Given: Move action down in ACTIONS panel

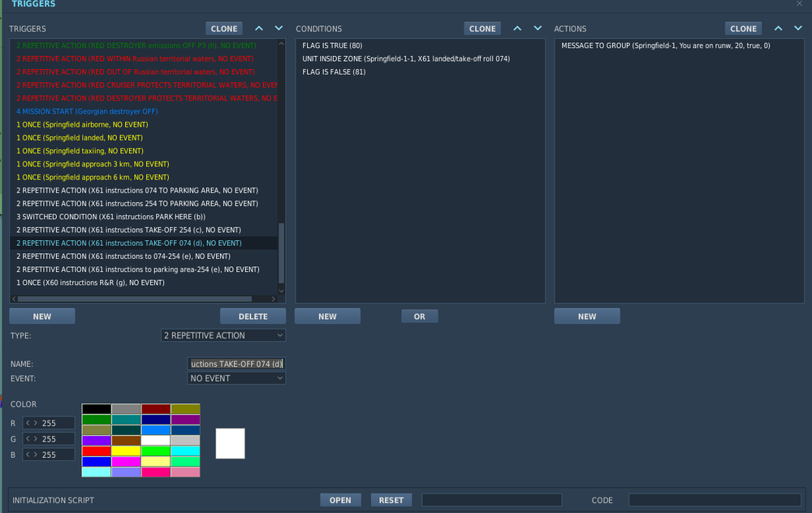Looking at the screenshot, I should point(797,28).
